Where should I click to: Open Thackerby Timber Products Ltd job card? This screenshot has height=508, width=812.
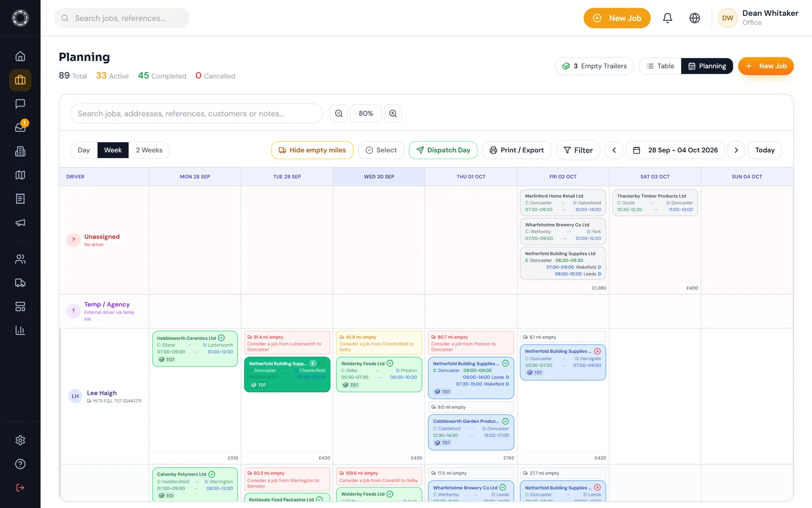click(655, 203)
